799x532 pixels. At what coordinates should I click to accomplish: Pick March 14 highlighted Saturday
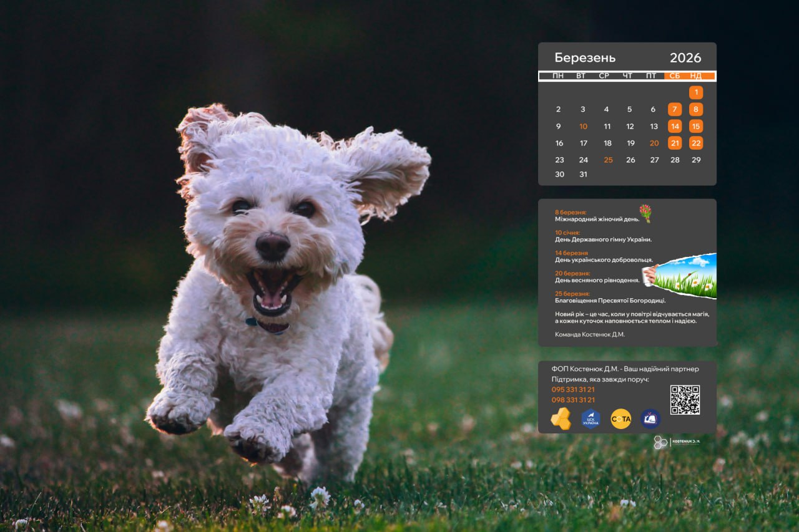click(675, 127)
